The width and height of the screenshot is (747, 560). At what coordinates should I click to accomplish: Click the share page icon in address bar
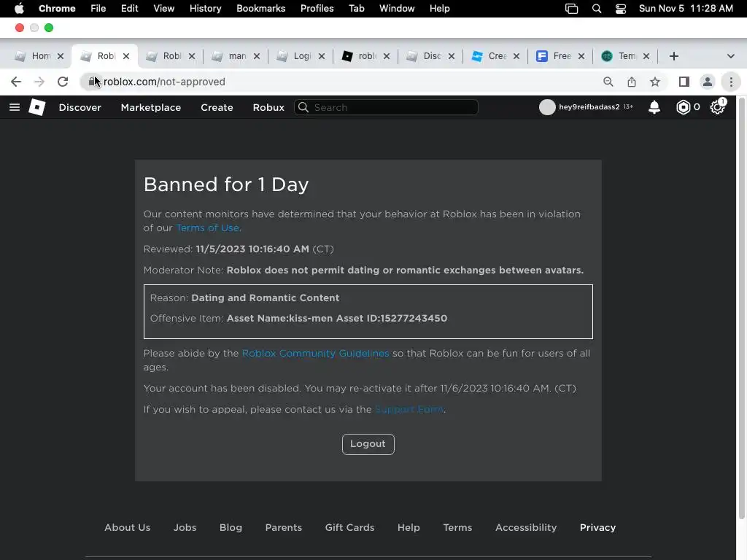pyautogui.click(x=631, y=82)
